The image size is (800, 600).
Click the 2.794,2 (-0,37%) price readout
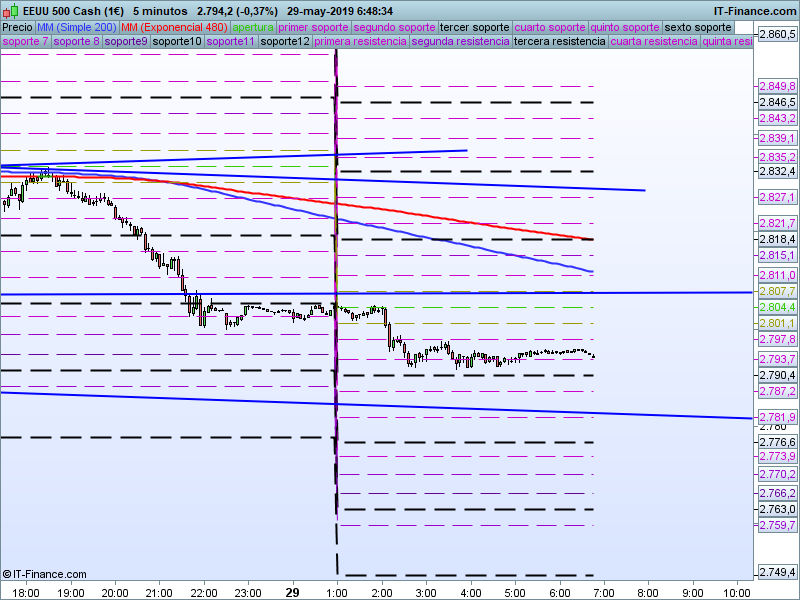coord(238,11)
